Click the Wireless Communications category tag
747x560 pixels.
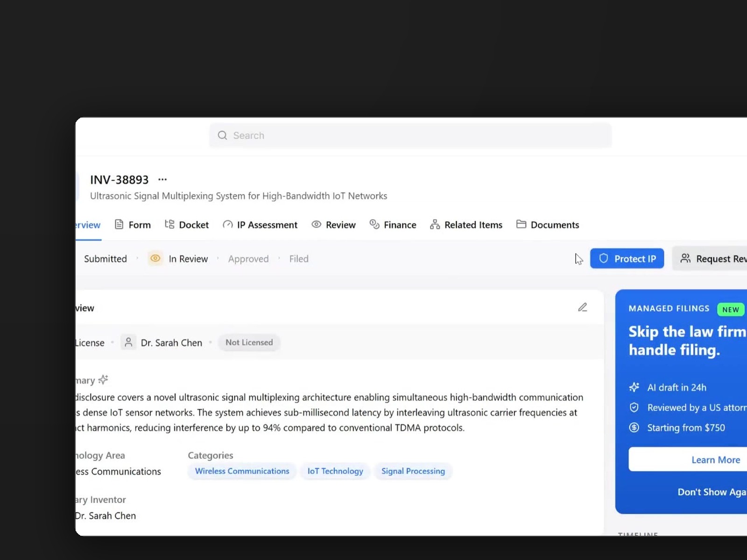[242, 471]
